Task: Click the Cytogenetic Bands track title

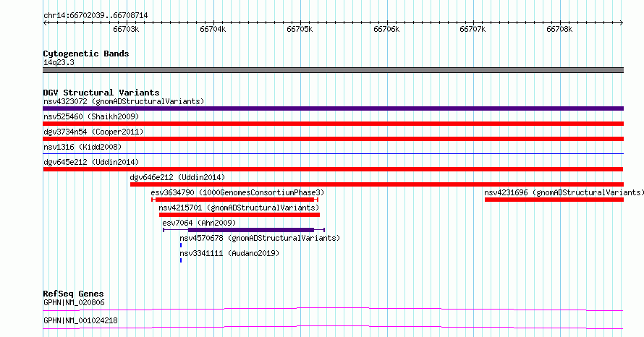Action: [86, 54]
